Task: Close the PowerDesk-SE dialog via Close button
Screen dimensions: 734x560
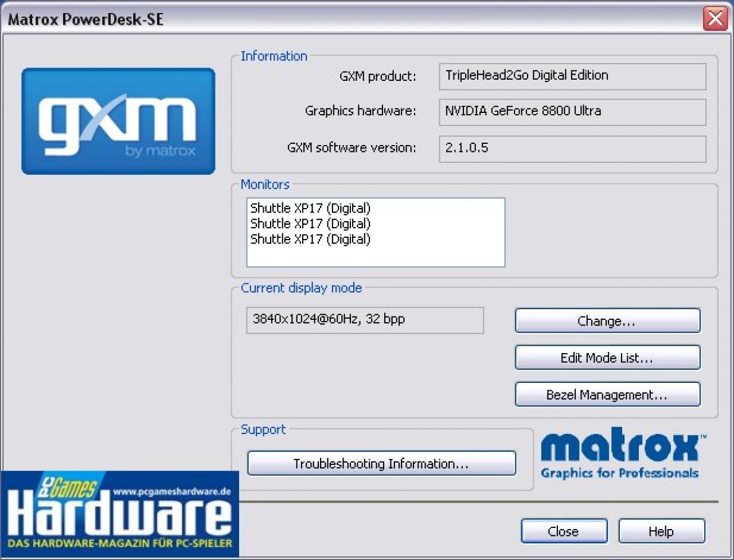Action: coord(564,531)
